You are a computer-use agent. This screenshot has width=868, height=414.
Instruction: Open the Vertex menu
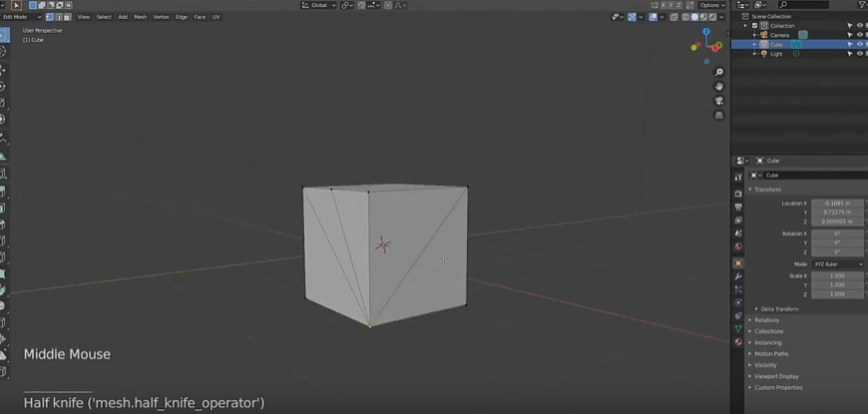[161, 17]
